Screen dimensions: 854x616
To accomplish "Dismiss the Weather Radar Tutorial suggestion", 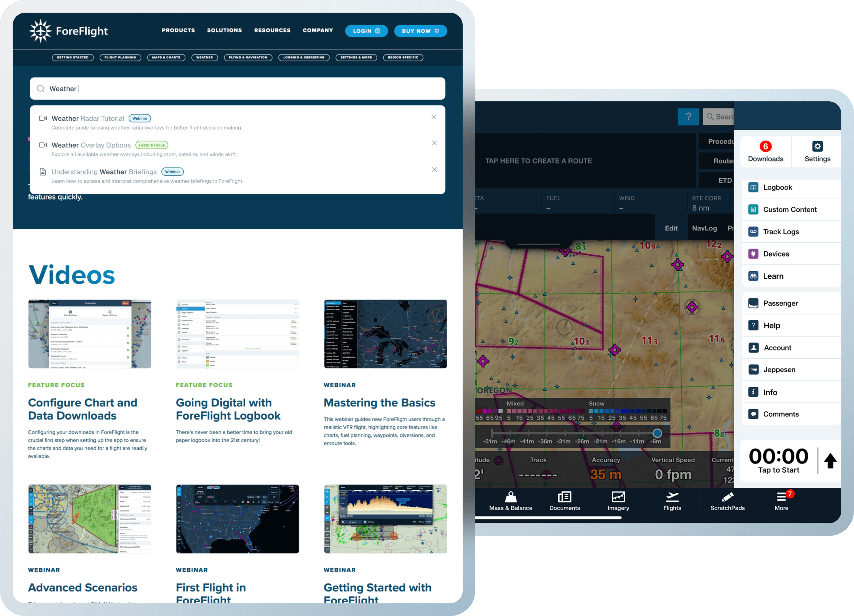I will click(x=434, y=117).
